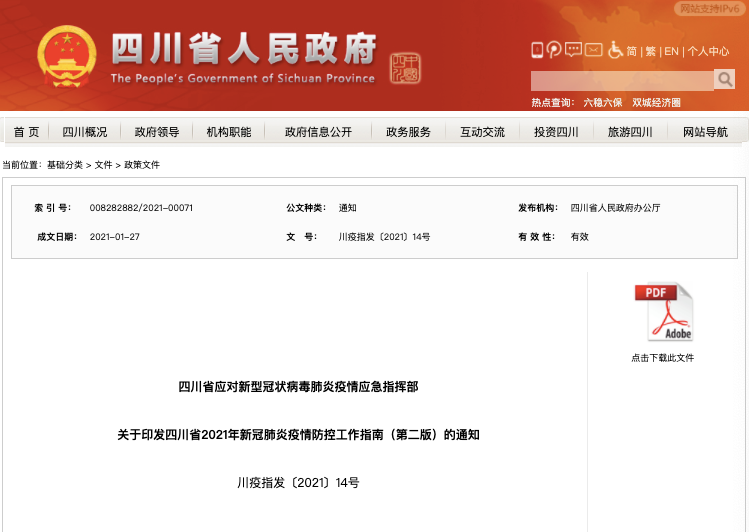Open the Weibo icon in header
Image resolution: width=749 pixels, height=532 pixels.
coord(554,50)
